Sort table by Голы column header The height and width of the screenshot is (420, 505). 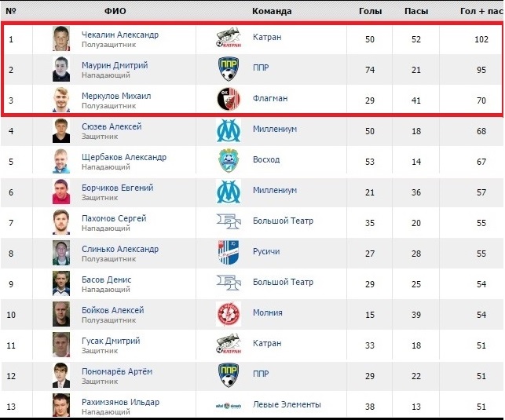coord(371,11)
